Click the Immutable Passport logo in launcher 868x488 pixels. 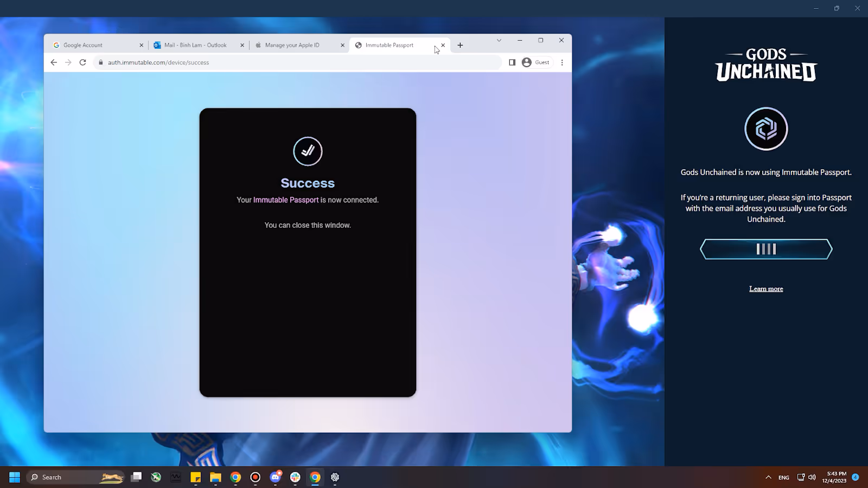click(766, 129)
